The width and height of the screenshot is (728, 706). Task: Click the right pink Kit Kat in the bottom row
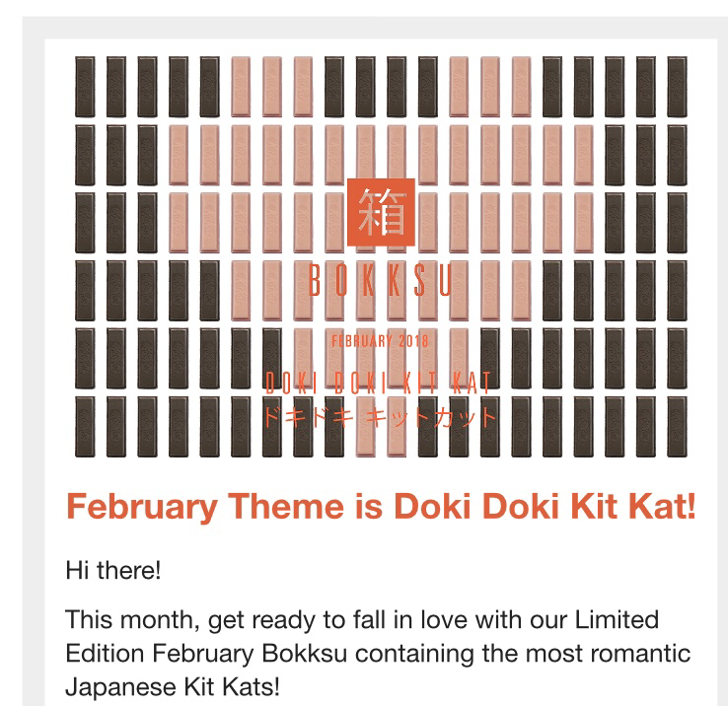pyautogui.click(x=397, y=427)
